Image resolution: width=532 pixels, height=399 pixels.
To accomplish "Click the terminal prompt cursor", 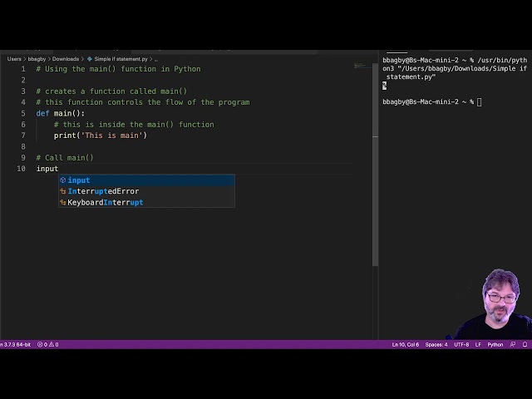I will (479, 102).
